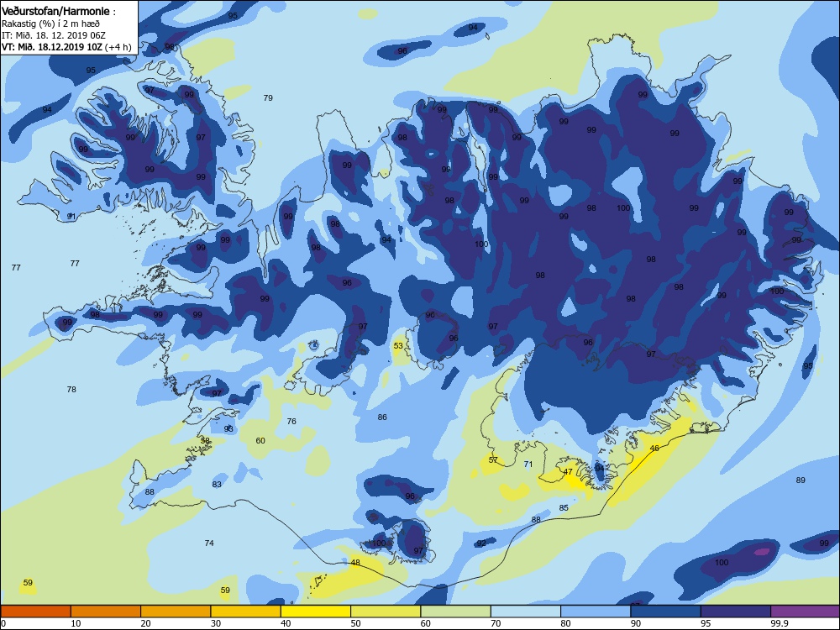Click the humidity value '79' on the map
This screenshot has height=630, width=840.
click(268, 98)
